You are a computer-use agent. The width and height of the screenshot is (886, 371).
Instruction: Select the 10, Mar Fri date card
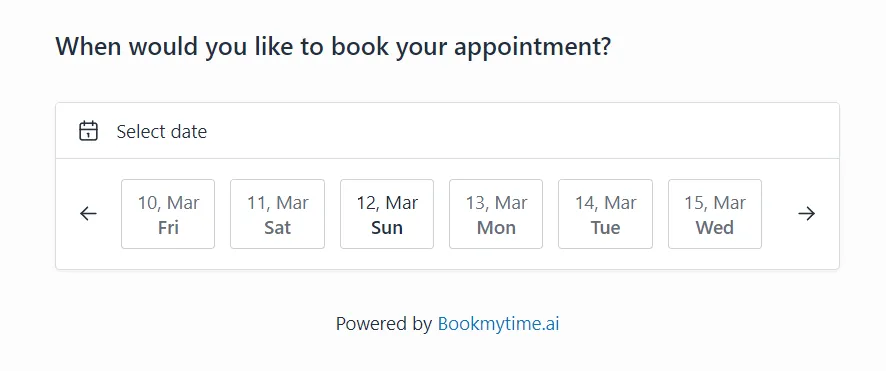[x=168, y=214]
